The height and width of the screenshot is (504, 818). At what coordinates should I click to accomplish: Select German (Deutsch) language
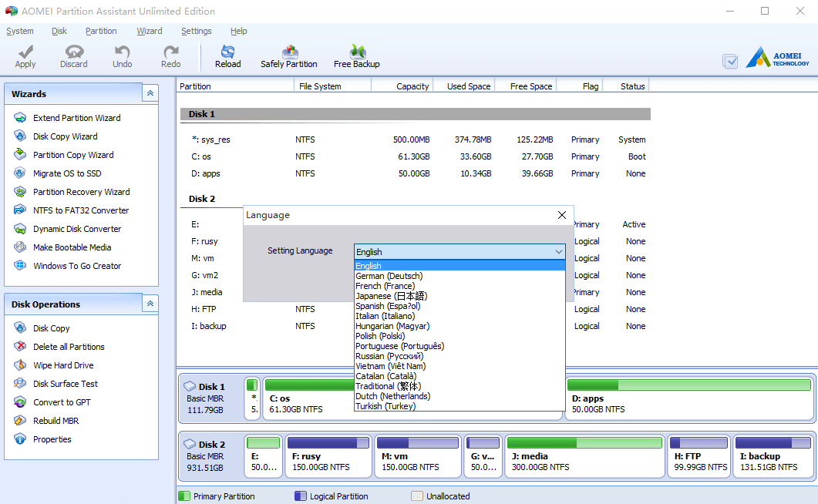459,276
